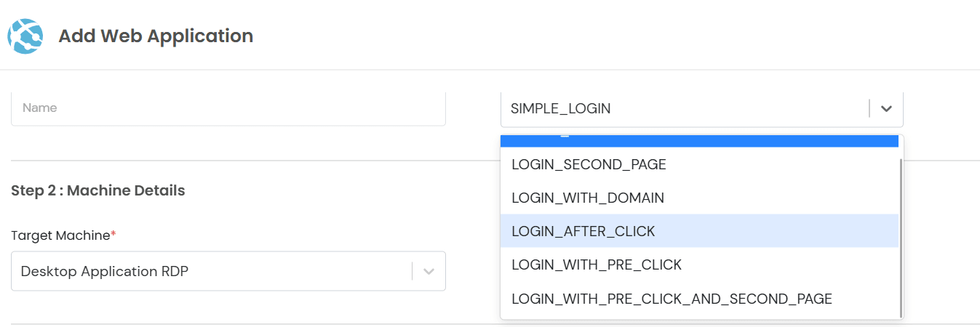Click the Add Web Application page title
This screenshot has width=980, height=327.
156,36
